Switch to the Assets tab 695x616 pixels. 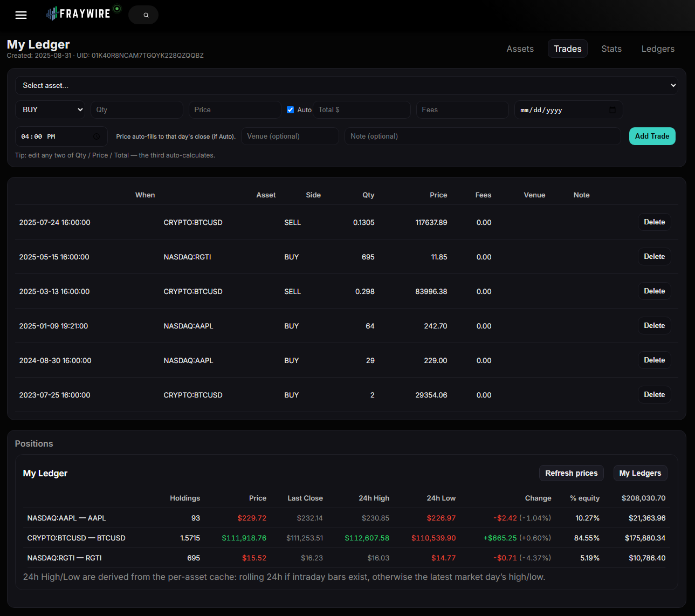click(x=520, y=49)
